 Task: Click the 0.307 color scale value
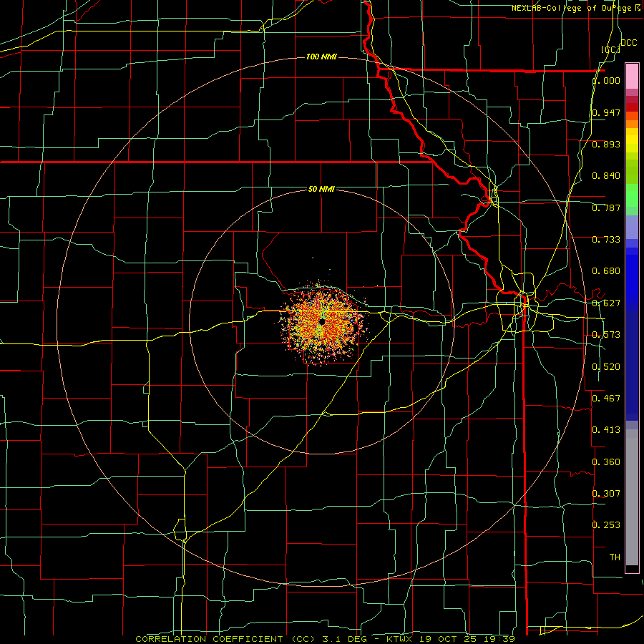606,493
